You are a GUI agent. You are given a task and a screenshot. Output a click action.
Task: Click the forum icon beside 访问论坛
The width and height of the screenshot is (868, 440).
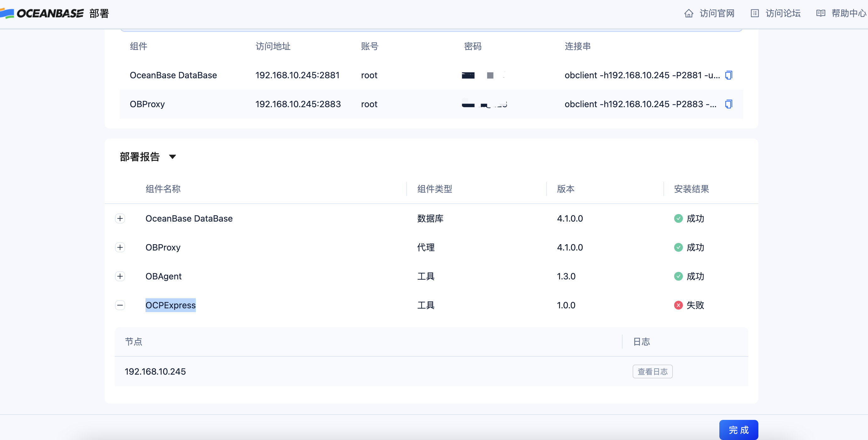pyautogui.click(x=755, y=14)
